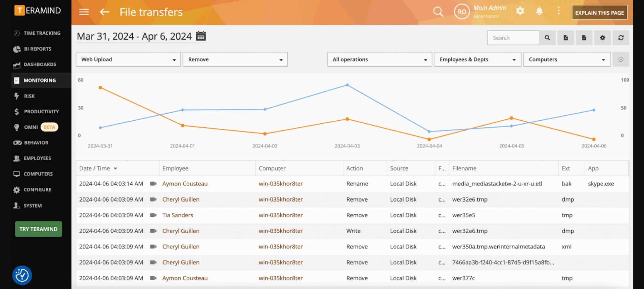Click the blue data point on 2024-04-06

[594, 110]
